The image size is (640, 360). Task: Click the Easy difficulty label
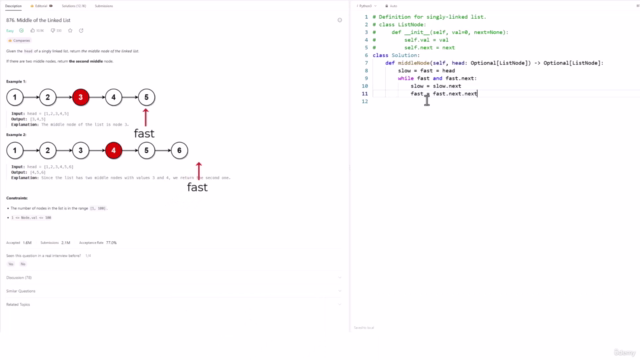click(x=10, y=31)
